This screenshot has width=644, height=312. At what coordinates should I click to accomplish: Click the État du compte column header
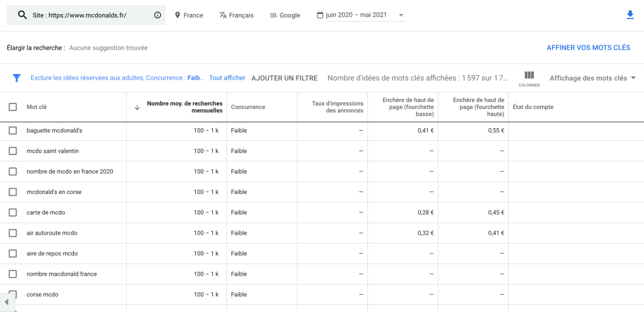click(x=533, y=107)
